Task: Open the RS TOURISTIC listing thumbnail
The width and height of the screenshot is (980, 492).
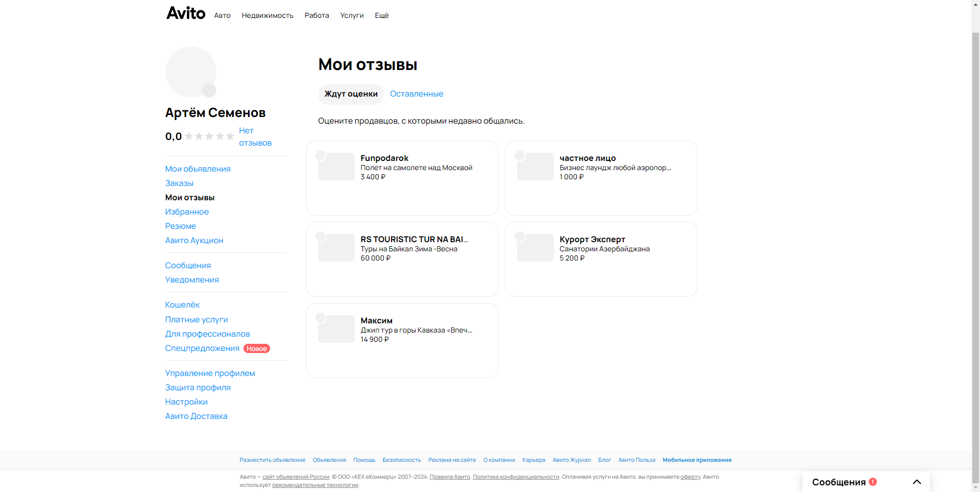Action: [x=336, y=248]
